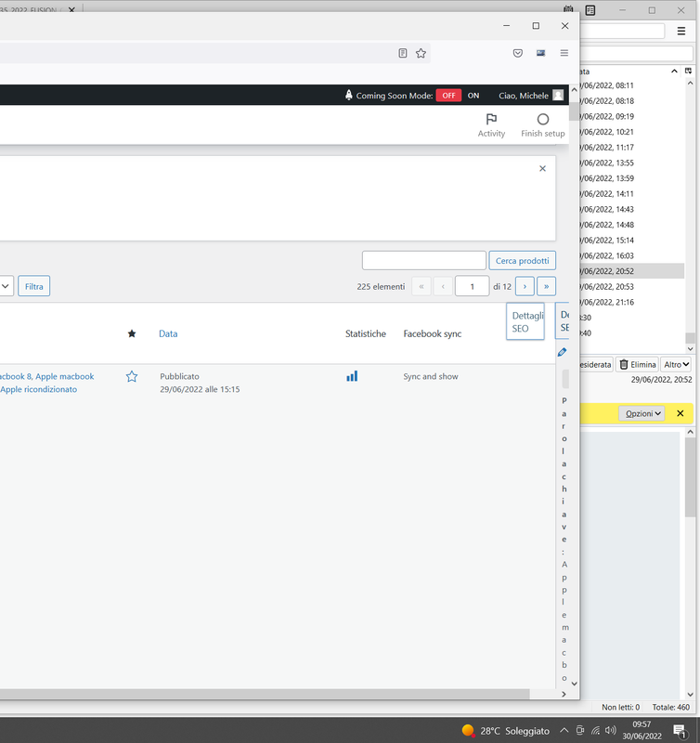700x743 pixels.
Task: Click the mail app search field
Action: [622, 32]
